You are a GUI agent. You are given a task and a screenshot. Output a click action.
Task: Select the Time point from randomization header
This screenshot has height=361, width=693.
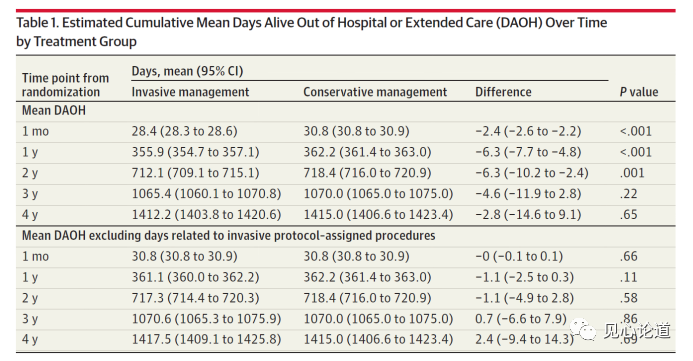(x=65, y=85)
